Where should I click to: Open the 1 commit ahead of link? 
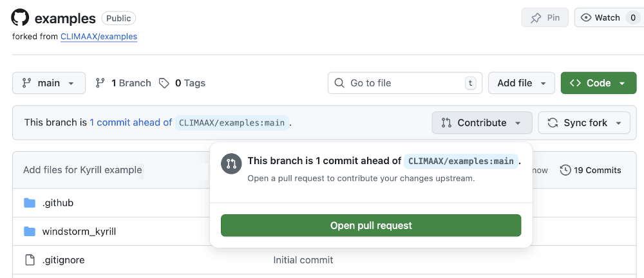(131, 122)
